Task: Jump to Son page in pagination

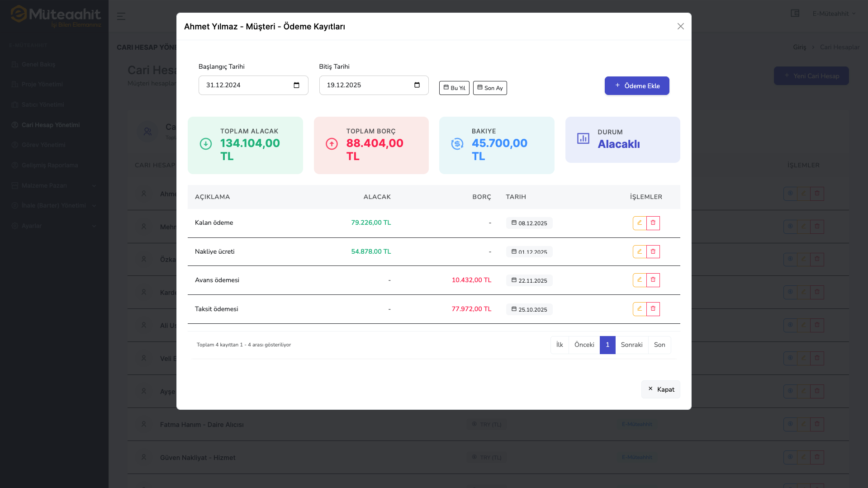Action: pos(659,345)
